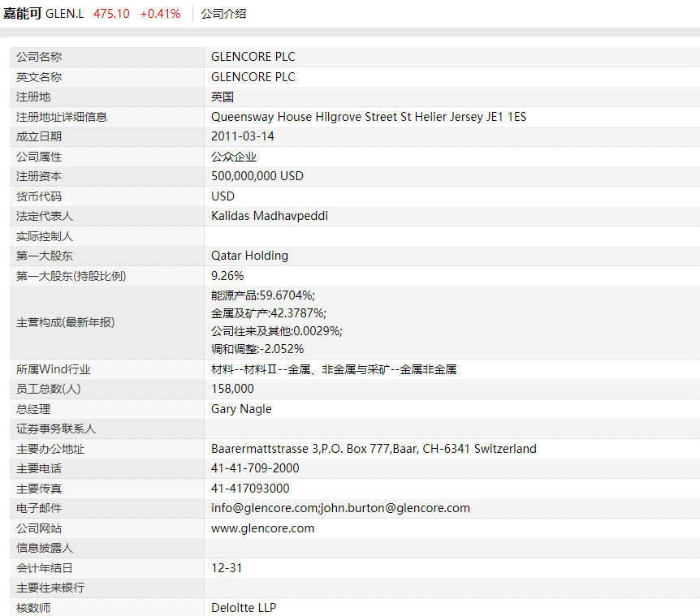Click the 电子邮件 row label
Viewport: 700px width, 616px height.
click(x=39, y=508)
